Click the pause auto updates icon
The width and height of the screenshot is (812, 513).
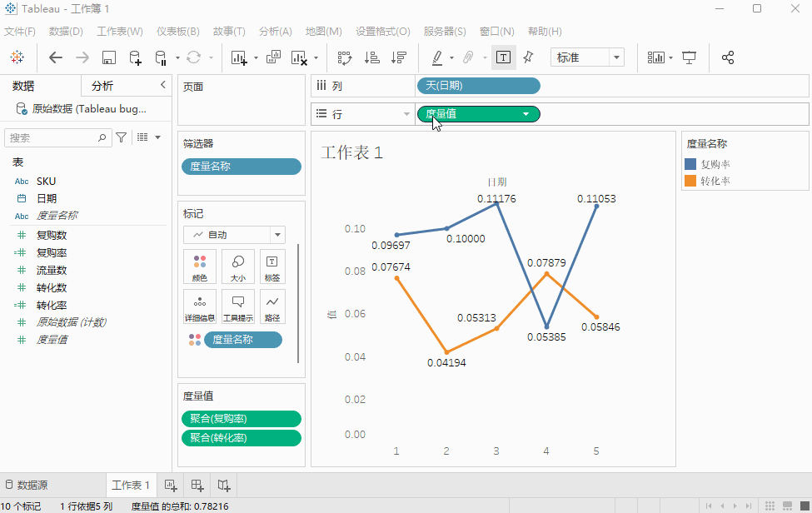click(161, 57)
